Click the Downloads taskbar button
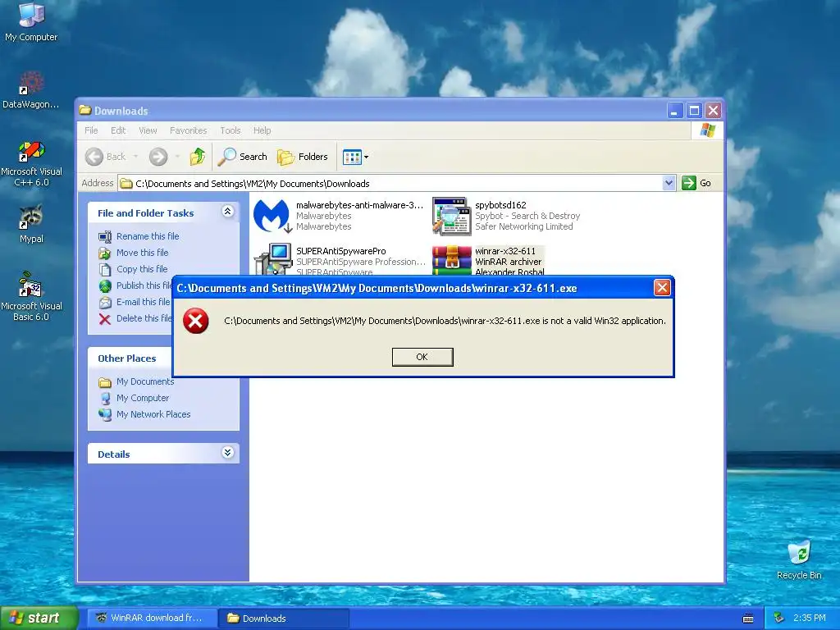This screenshot has height=630, width=840. [283, 619]
